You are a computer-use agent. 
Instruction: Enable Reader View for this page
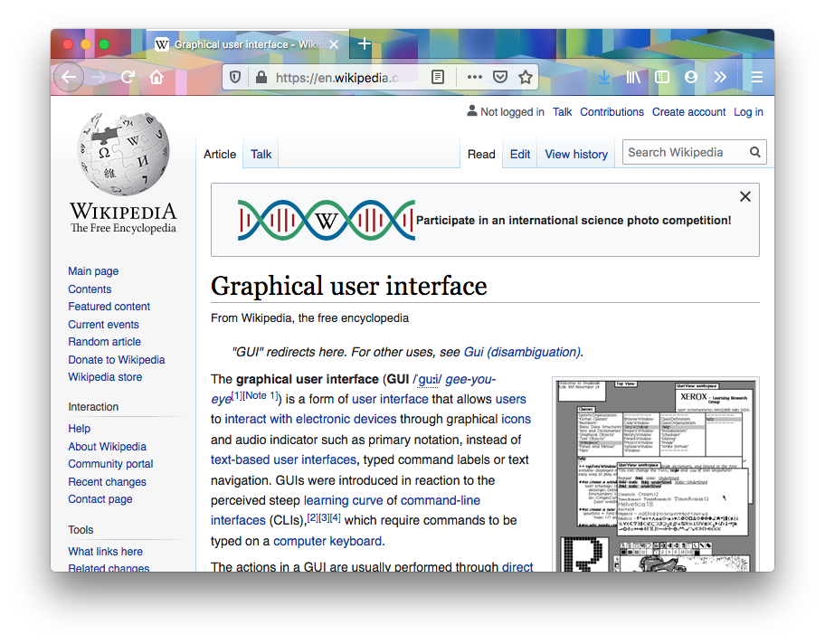coord(436,78)
